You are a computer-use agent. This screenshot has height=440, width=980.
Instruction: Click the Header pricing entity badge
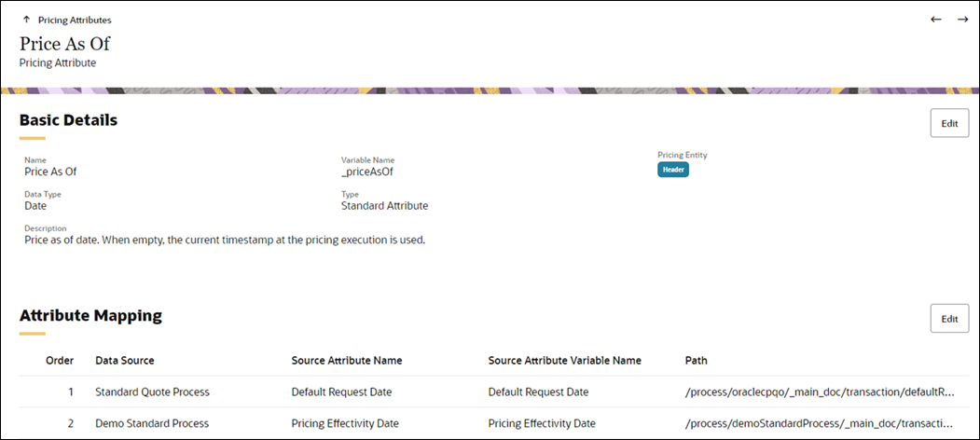pos(673,170)
